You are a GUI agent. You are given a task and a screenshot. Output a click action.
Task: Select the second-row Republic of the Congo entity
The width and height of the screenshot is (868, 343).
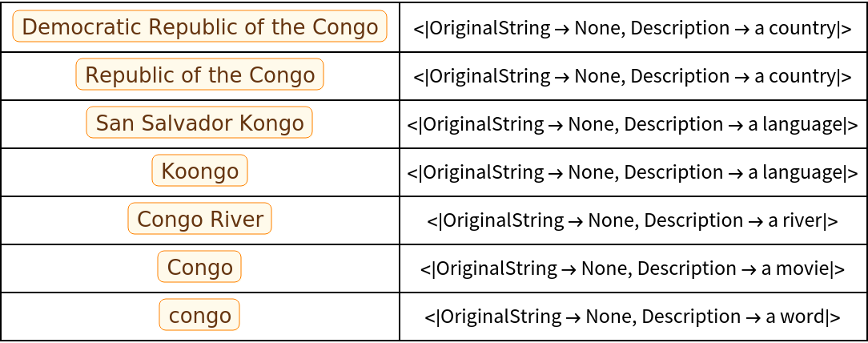pyautogui.click(x=199, y=75)
